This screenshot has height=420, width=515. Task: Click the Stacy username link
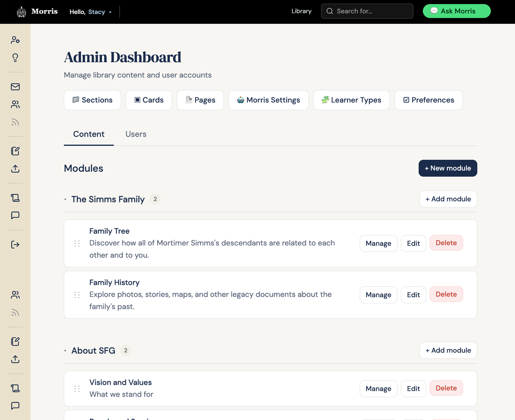point(97,12)
